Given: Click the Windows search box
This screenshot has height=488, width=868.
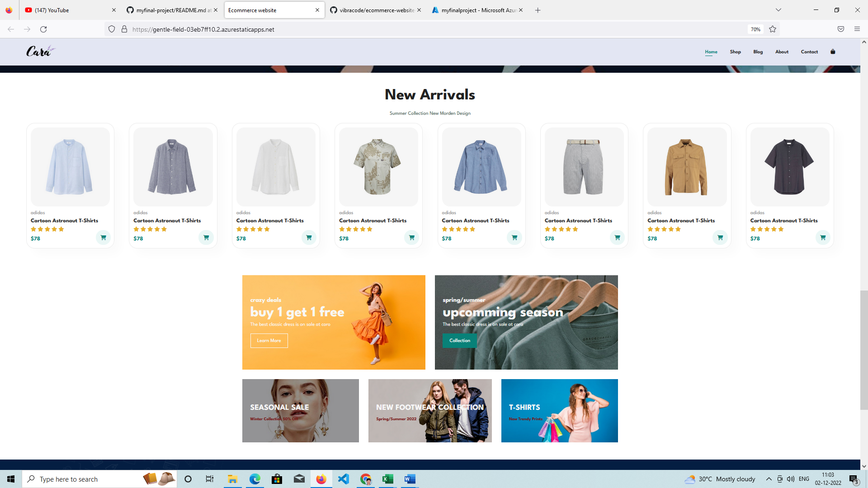Looking at the screenshot, I should pyautogui.click(x=99, y=479).
